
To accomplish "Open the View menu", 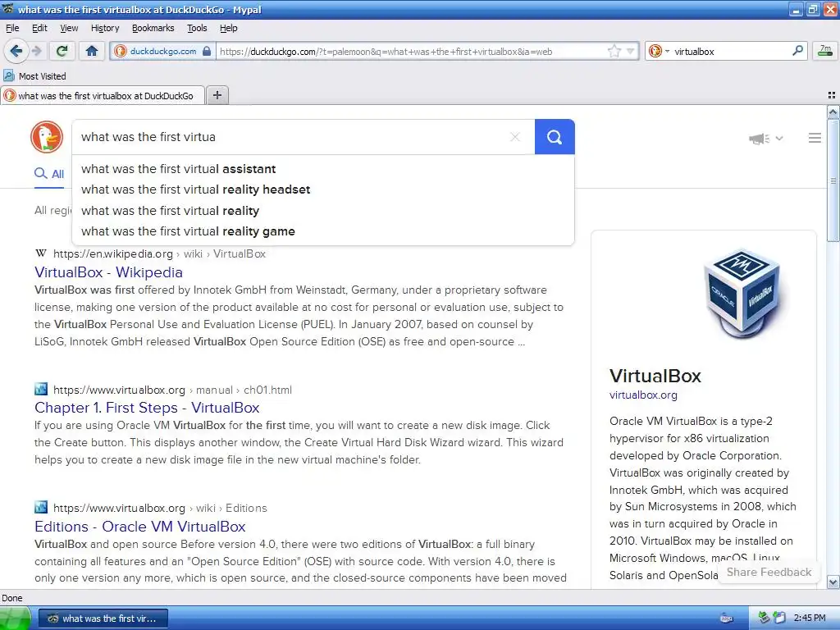I will click(69, 28).
